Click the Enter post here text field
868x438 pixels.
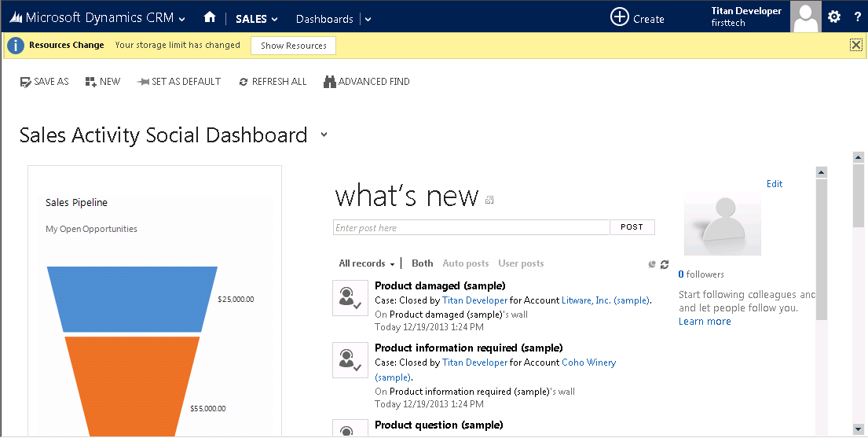pos(471,228)
